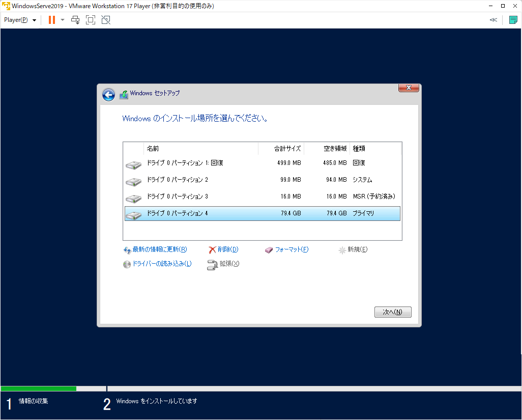Go back with the blue arrow button in setup
The image size is (522, 420).
point(108,95)
